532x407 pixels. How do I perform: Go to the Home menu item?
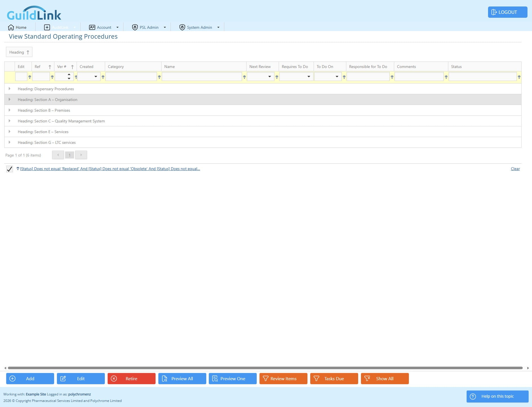coord(17,27)
